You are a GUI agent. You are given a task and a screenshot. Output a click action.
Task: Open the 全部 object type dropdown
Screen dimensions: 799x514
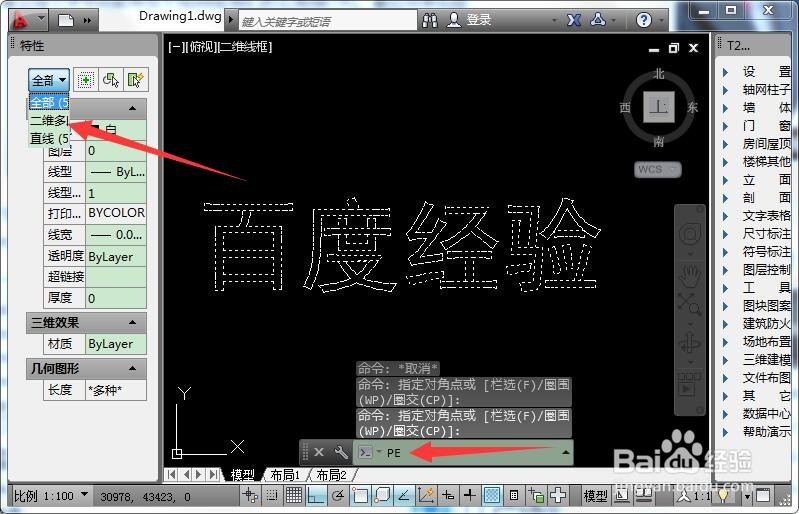[49, 80]
